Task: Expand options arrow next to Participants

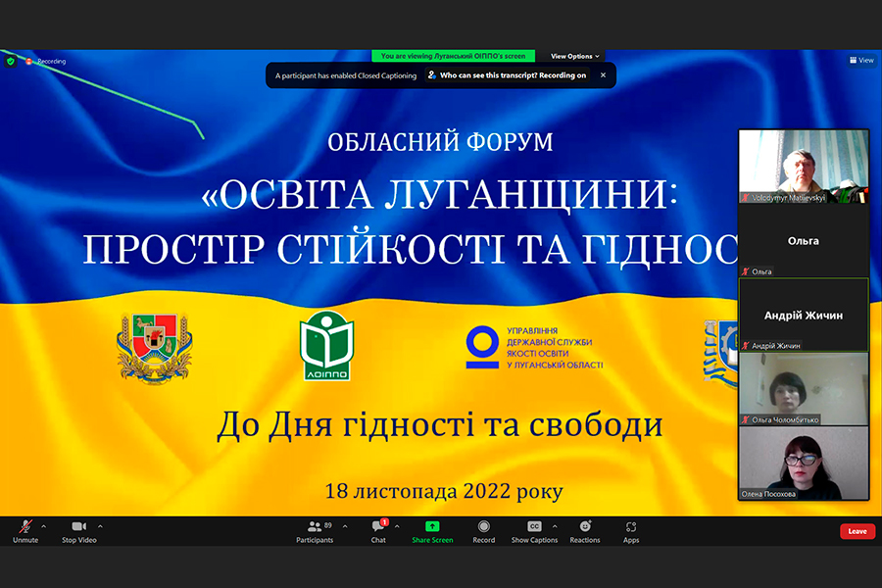Action: coord(345,526)
